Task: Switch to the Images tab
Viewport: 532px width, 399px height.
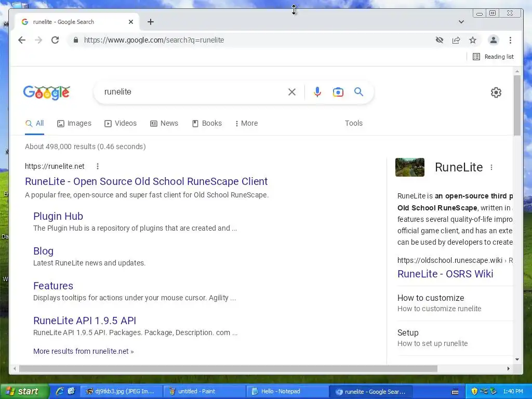Action: (x=74, y=124)
